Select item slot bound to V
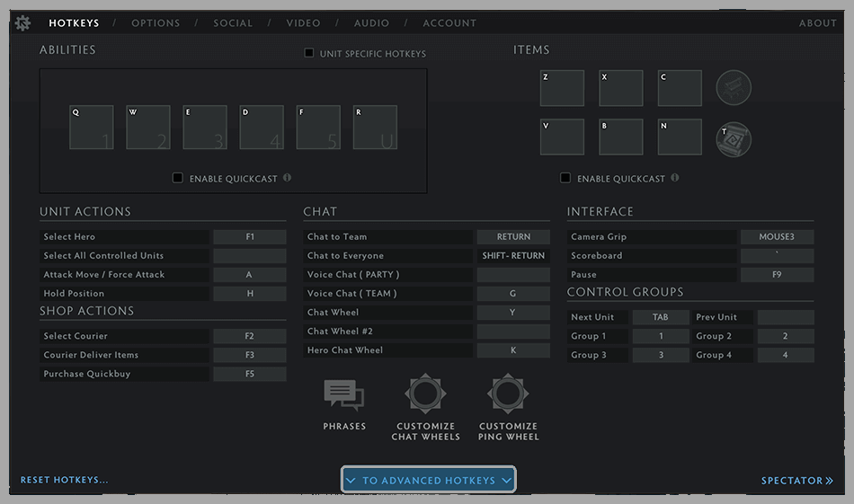Screen dimensions: 854x504 (x=562, y=137)
